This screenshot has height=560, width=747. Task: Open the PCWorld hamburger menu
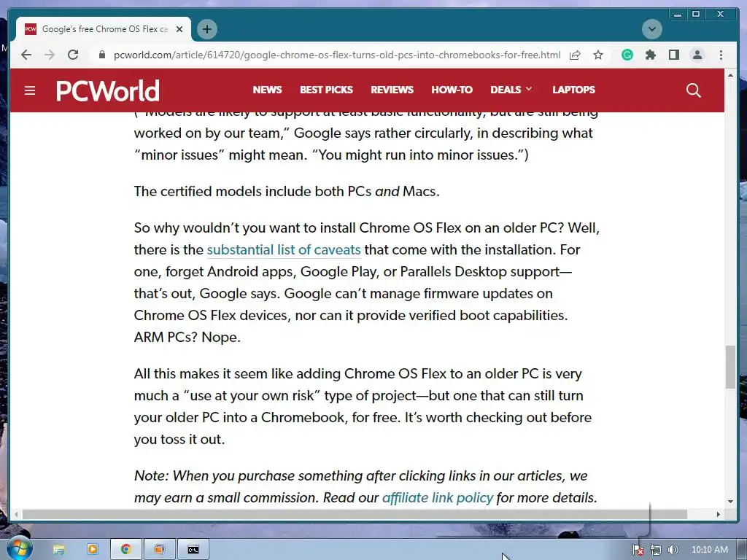tap(30, 90)
